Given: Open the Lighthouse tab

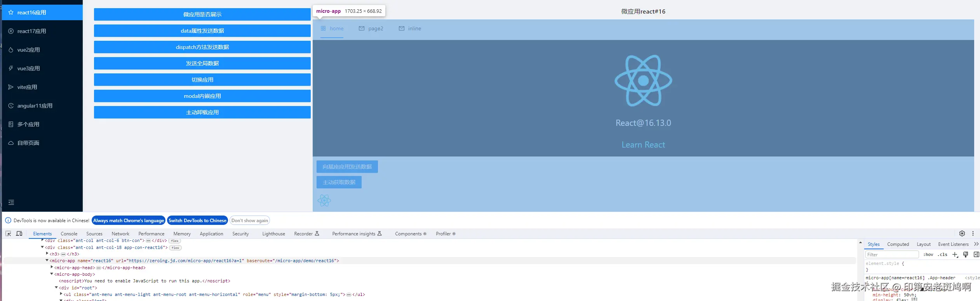Looking at the screenshot, I should pyautogui.click(x=273, y=234).
